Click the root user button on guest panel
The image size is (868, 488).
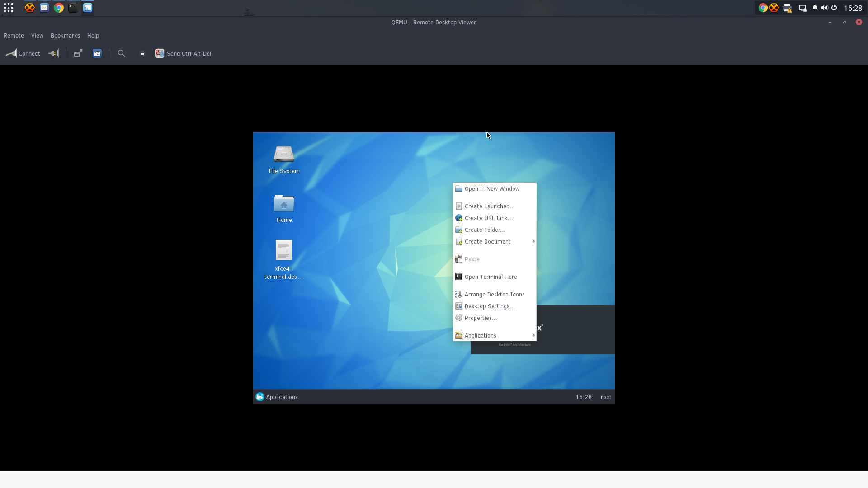pos(606,397)
